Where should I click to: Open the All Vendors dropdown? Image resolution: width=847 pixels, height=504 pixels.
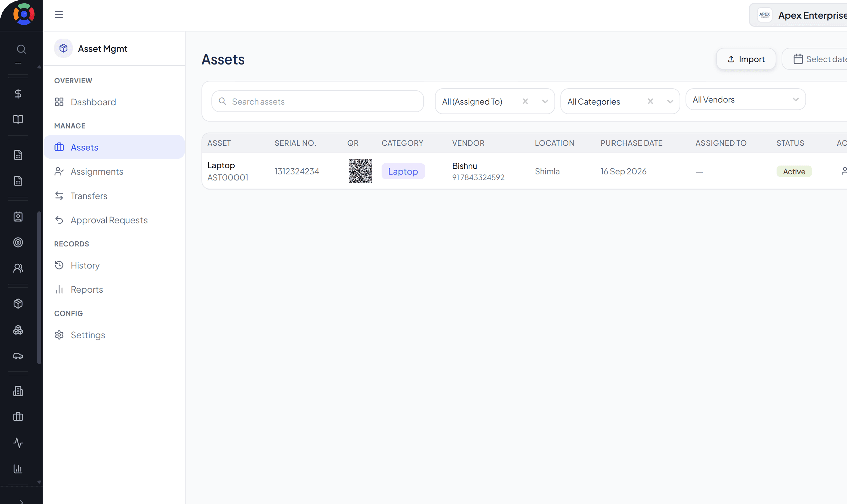click(x=745, y=99)
